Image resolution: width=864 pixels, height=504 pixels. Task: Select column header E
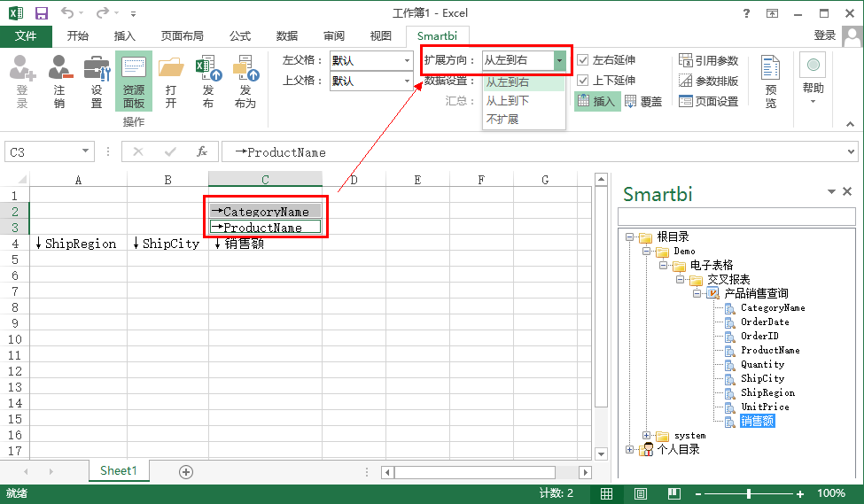pyautogui.click(x=417, y=180)
